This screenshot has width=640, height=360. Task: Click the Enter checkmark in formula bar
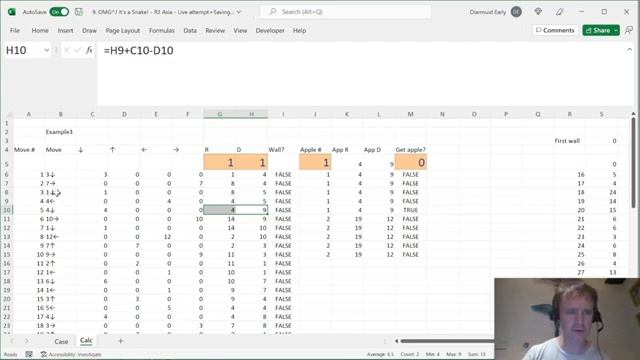(x=78, y=50)
